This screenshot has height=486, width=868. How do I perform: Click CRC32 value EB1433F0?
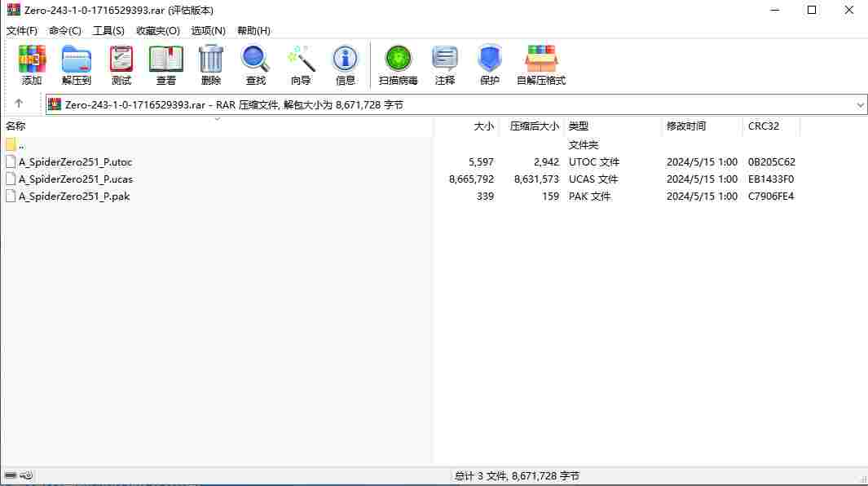pyautogui.click(x=770, y=179)
